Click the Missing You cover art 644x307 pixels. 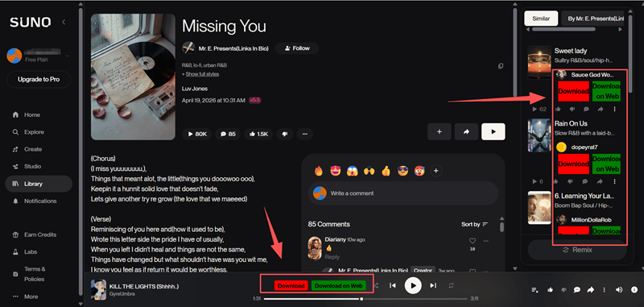133,77
